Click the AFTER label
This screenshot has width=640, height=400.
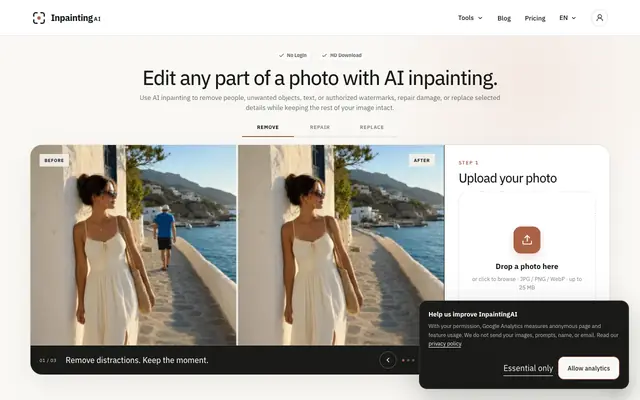[422, 160]
